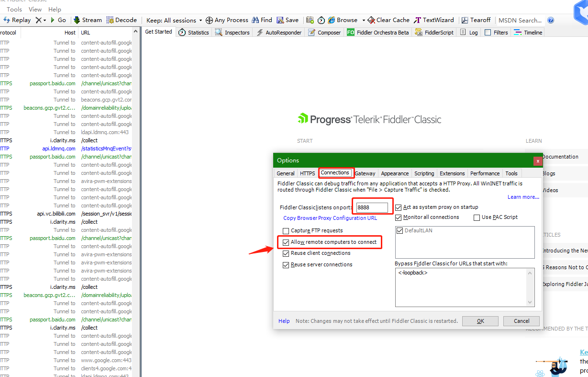Open the Help menu in the menu bar
588x377 pixels.
point(55,9)
